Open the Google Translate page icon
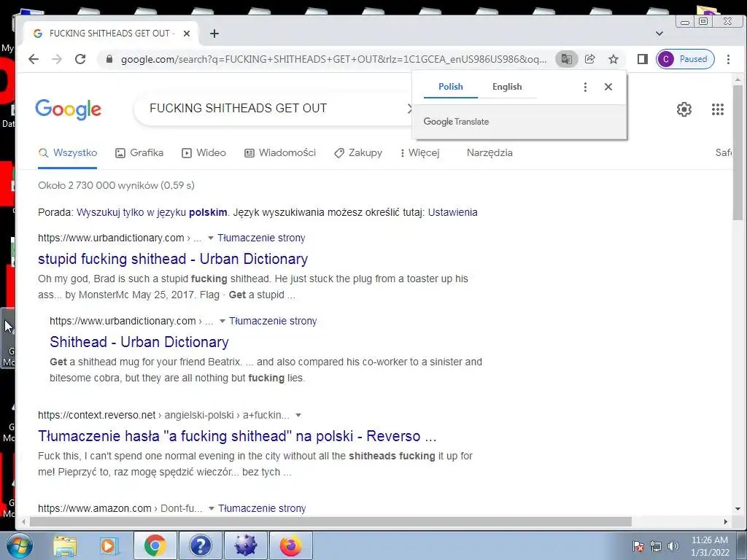This screenshot has height=560, width=747. (566, 59)
